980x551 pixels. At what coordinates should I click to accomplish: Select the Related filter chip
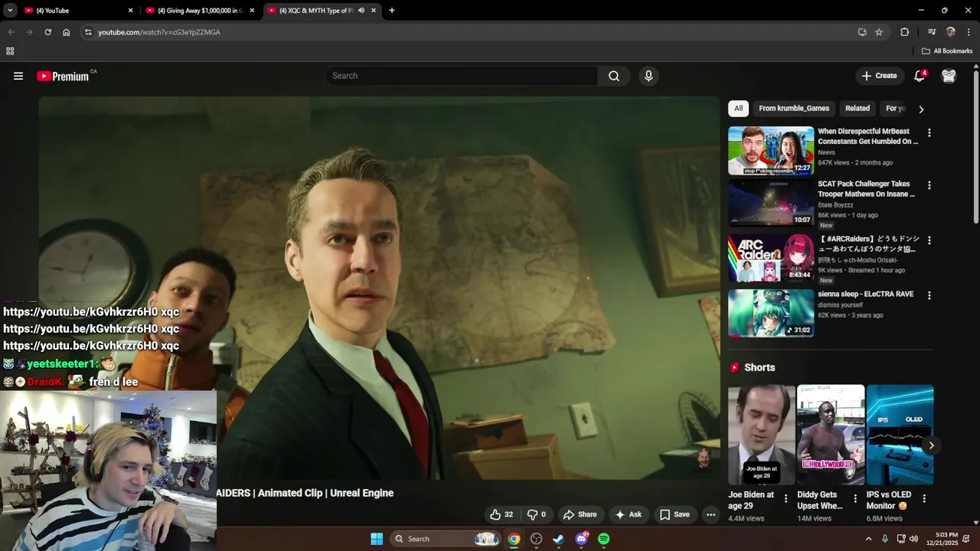point(857,109)
